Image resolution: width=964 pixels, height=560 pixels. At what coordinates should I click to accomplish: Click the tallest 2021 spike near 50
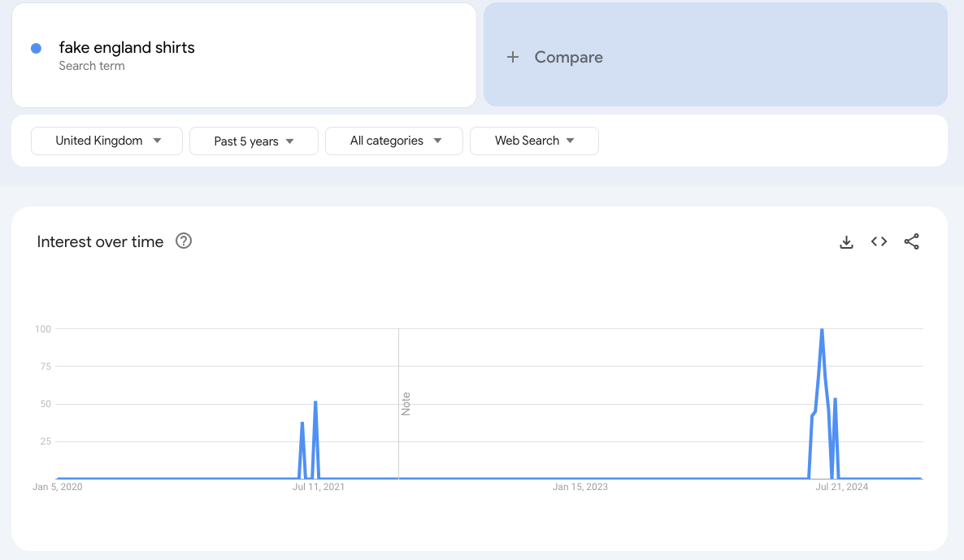315,402
